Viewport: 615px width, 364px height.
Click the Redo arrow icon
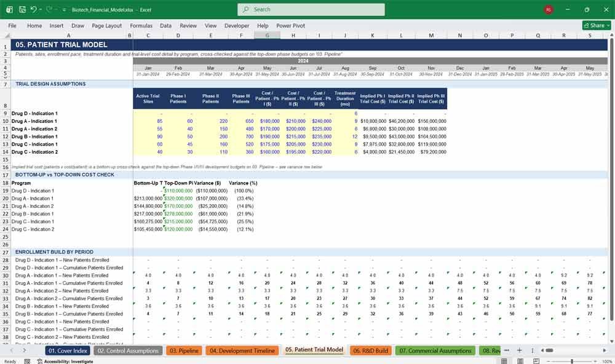[49, 9]
